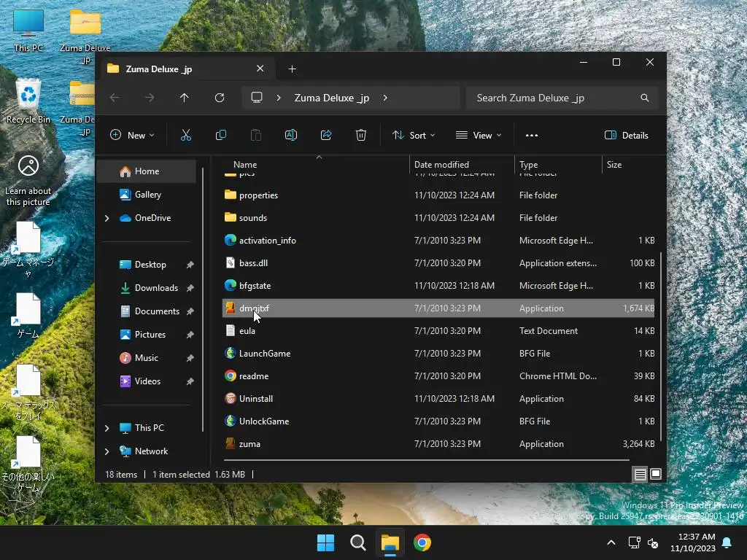Click the PC icon in address bar

coord(257,98)
